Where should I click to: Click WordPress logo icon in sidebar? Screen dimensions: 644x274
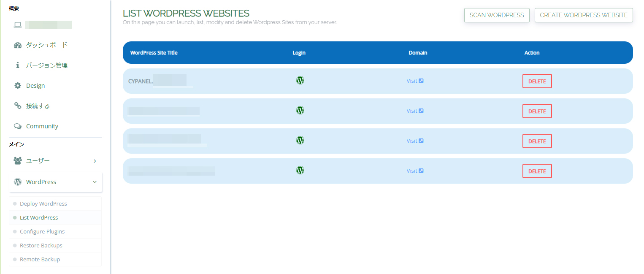(17, 182)
